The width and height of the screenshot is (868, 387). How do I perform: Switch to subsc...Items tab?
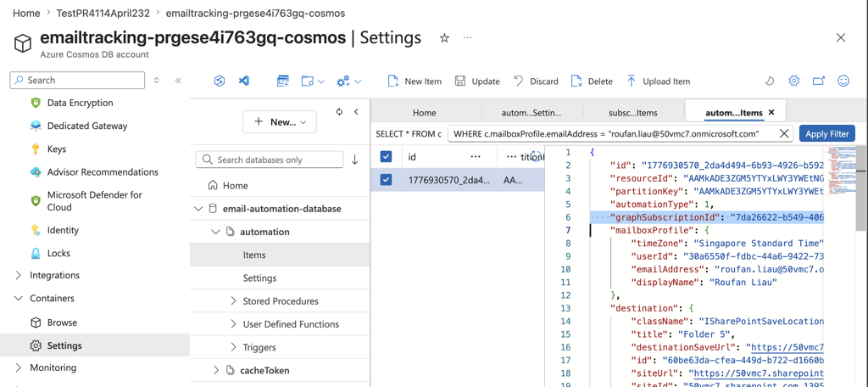633,113
